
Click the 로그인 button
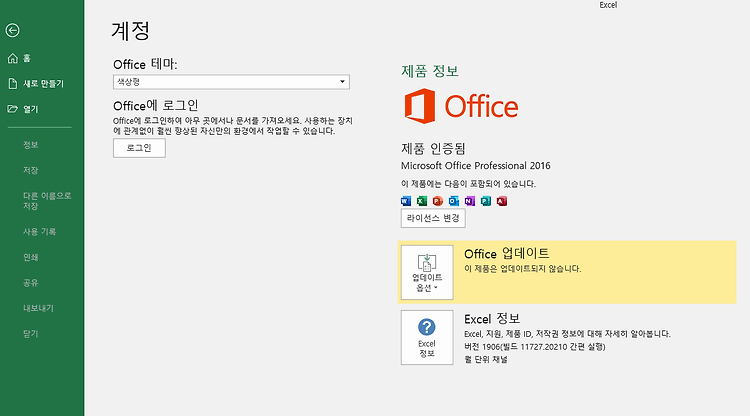click(139, 148)
